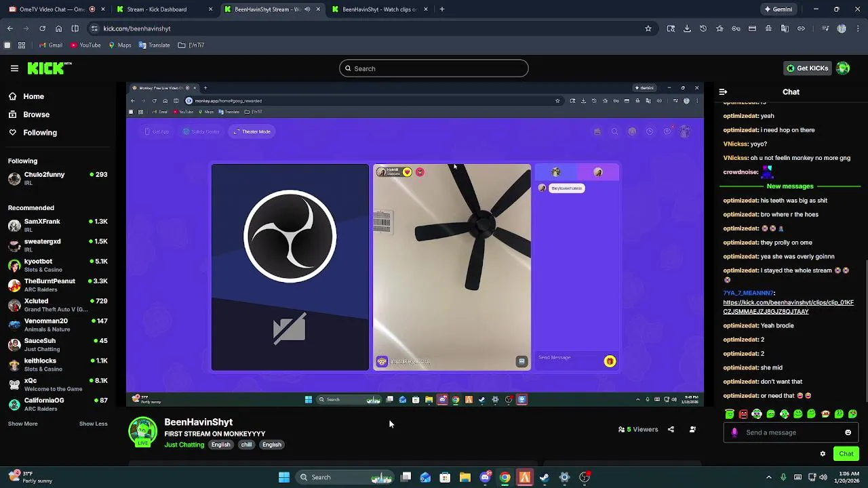Go to Home in the sidebar
This screenshot has width=868, height=488.
pyautogui.click(x=27, y=96)
